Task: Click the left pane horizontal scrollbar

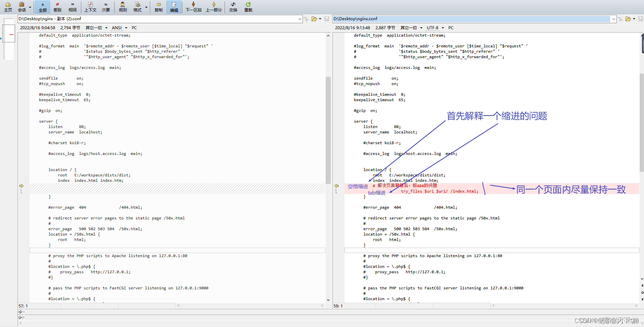Action: coord(250,306)
